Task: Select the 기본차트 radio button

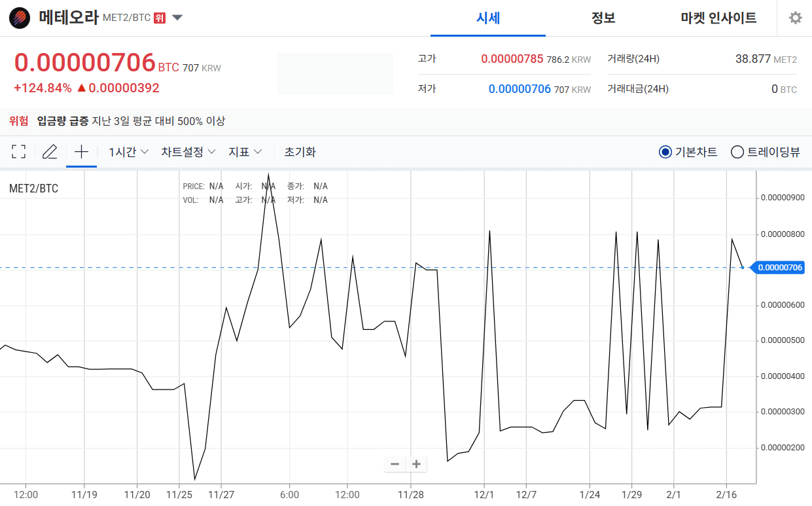Action: pos(665,152)
